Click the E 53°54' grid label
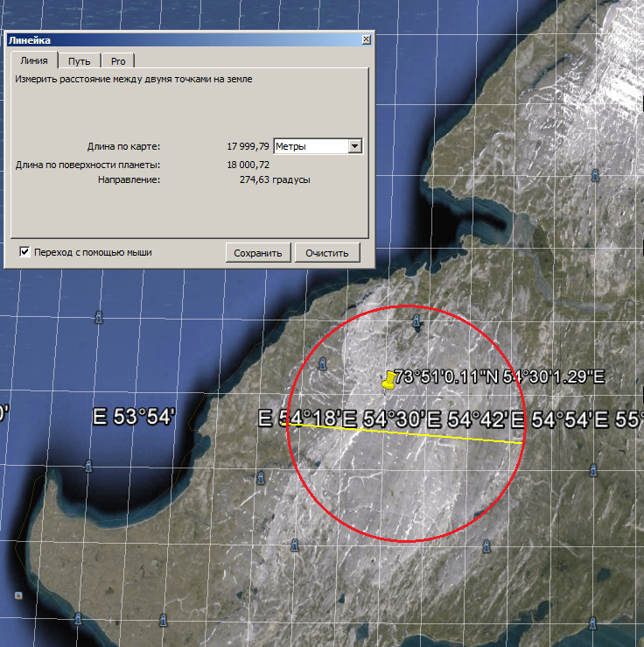Image resolution: width=644 pixels, height=647 pixels. (134, 417)
